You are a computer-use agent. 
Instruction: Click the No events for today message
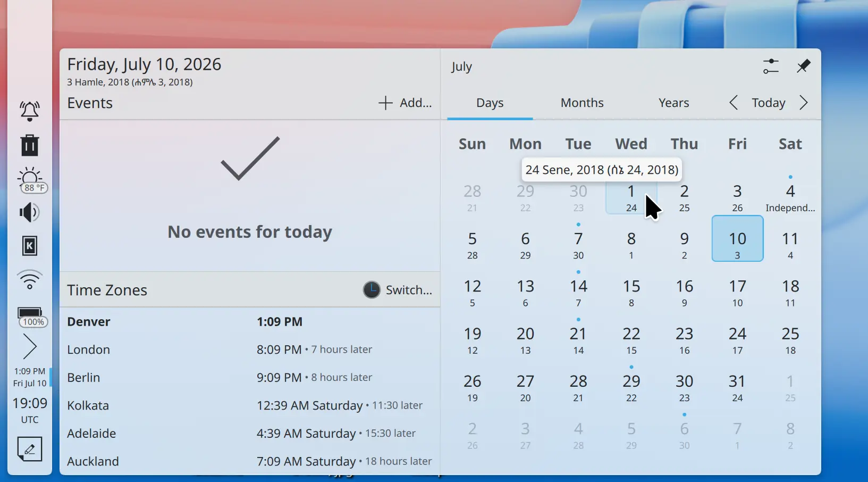[250, 232]
